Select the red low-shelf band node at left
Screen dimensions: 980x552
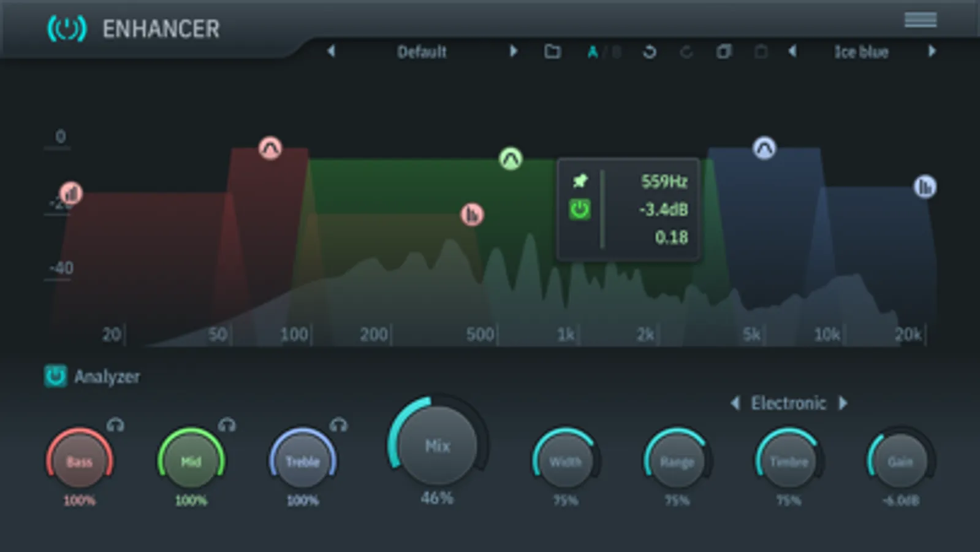[71, 193]
